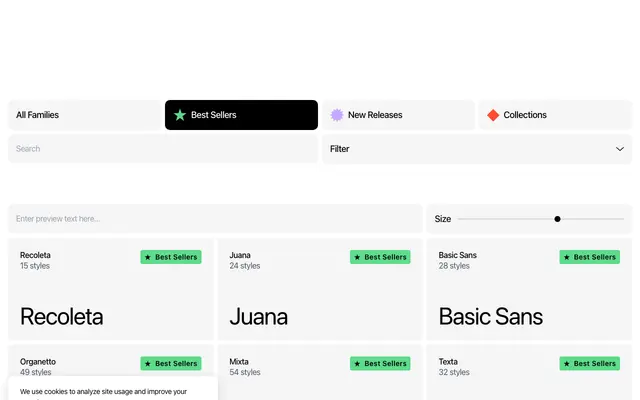Focus the Search input field
640x400 pixels.
pos(163,149)
